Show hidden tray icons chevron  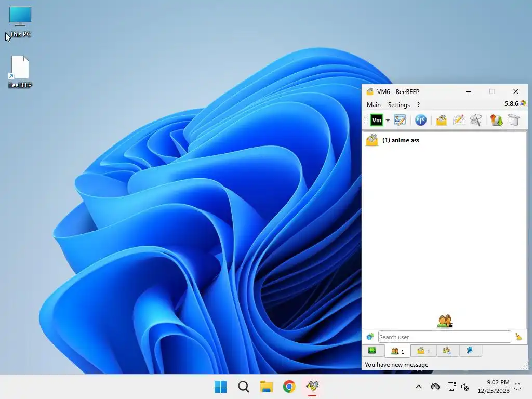[419, 387]
